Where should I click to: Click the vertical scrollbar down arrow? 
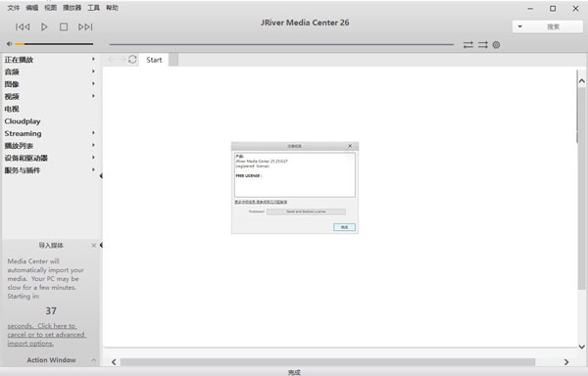tap(581, 347)
